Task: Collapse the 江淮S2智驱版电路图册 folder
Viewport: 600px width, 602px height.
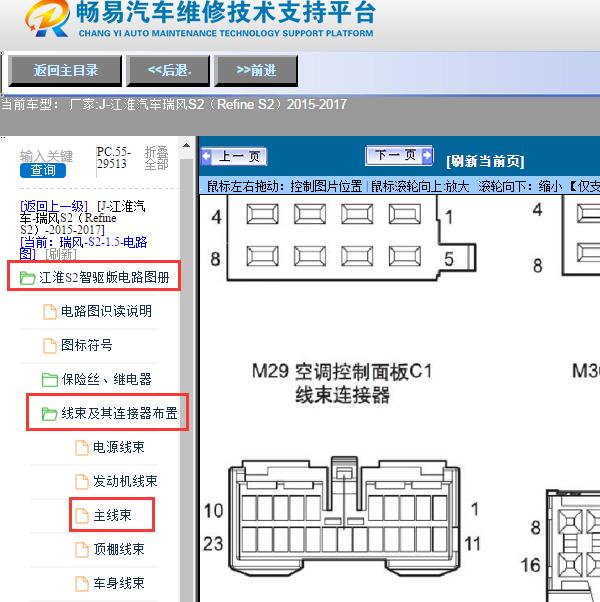Action: 104,277
